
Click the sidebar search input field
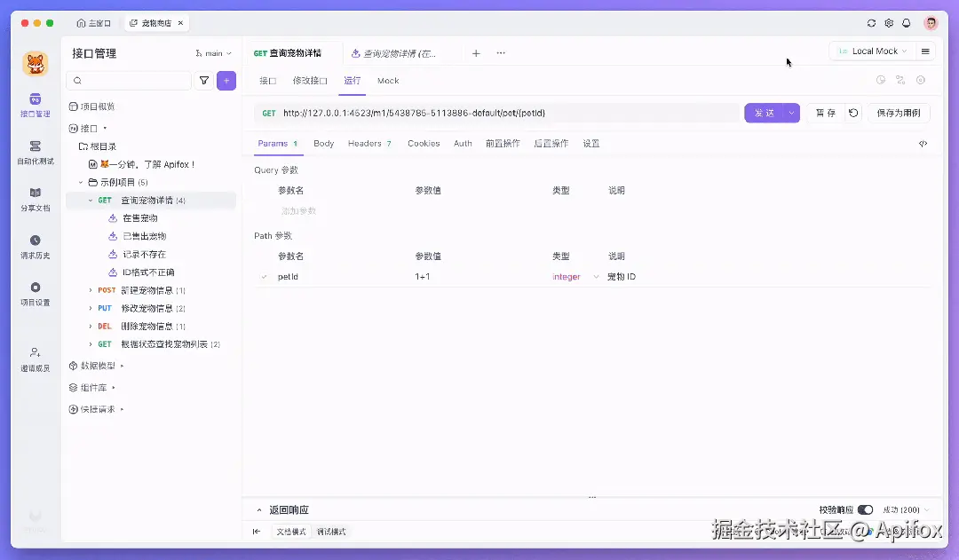(x=129, y=80)
